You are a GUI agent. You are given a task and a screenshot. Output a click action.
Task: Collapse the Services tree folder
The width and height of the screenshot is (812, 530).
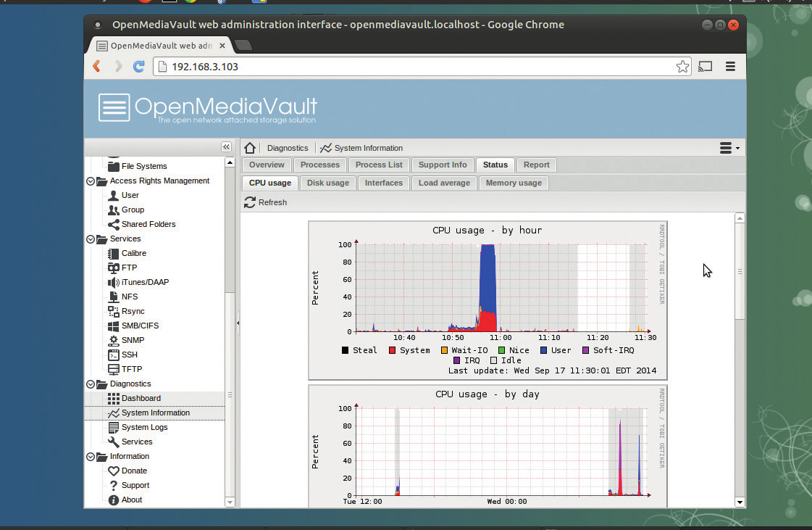(x=91, y=239)
